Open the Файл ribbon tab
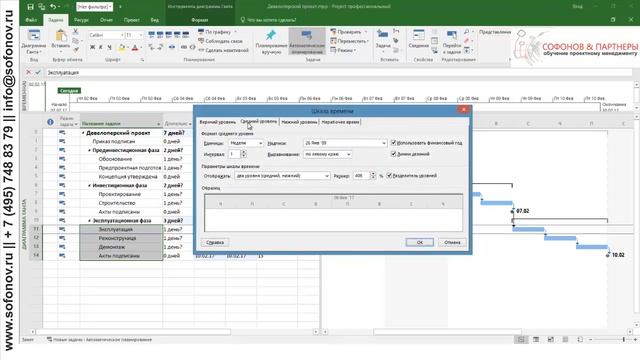 [31, 20]
